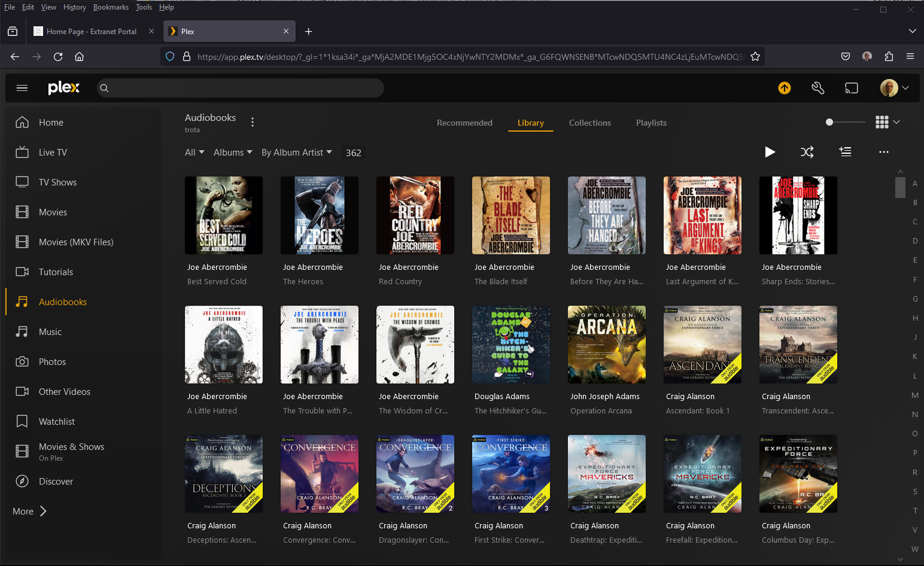
Task: Go to the browser home page
Action: (79, 57)
